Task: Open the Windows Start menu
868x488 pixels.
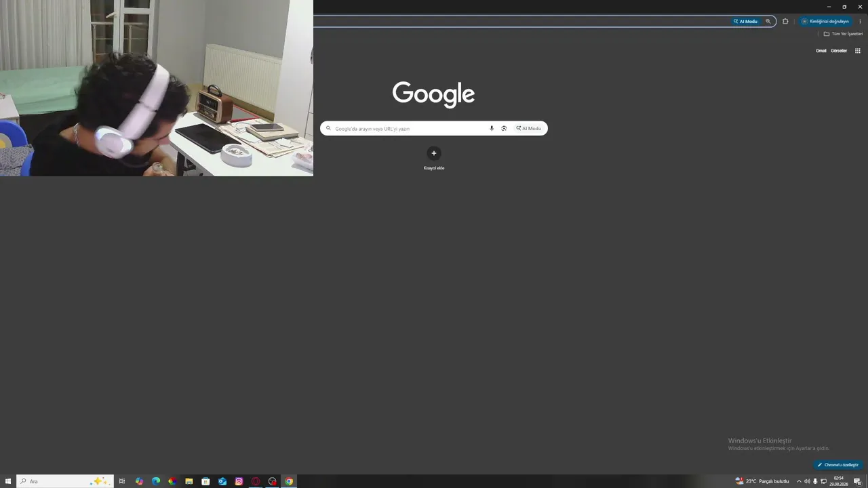Action: pos(8,481)
